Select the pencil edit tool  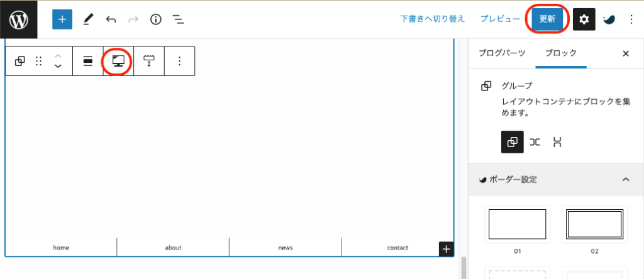tap(88, 19)
